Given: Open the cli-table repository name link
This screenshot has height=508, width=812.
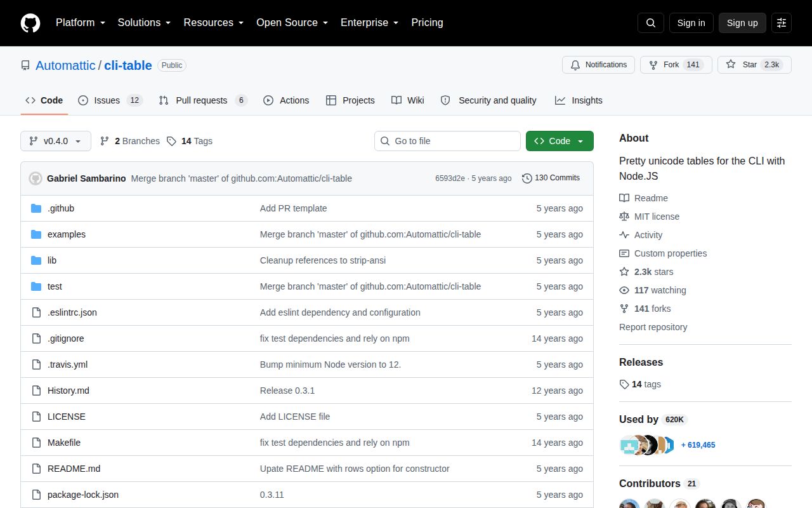Looking at the screenshot, I should click(x=128, y=65).
